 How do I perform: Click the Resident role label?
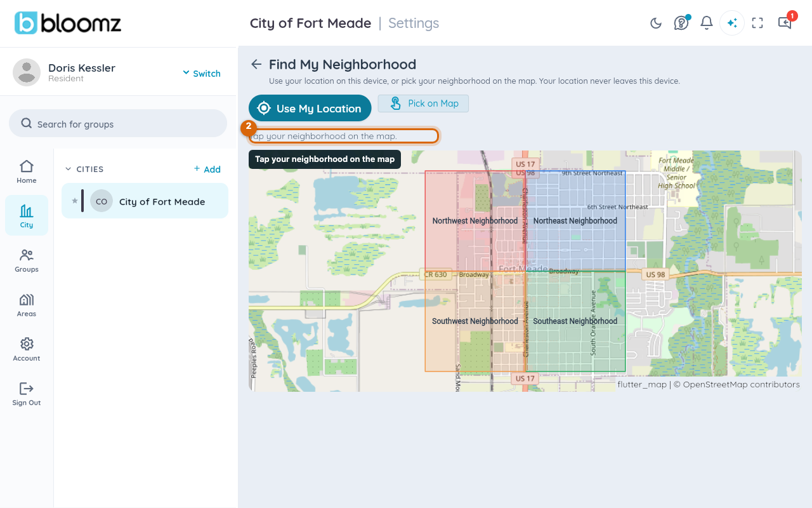(x=66, y=79)
